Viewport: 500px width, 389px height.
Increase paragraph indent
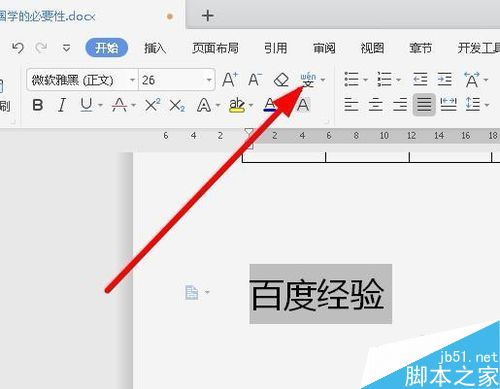pos(445,79)
